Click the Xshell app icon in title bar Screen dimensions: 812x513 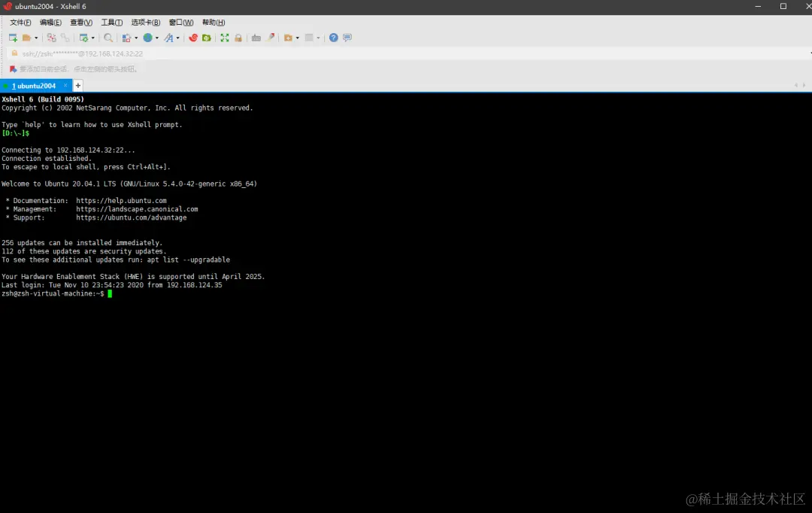click(8, 6)
